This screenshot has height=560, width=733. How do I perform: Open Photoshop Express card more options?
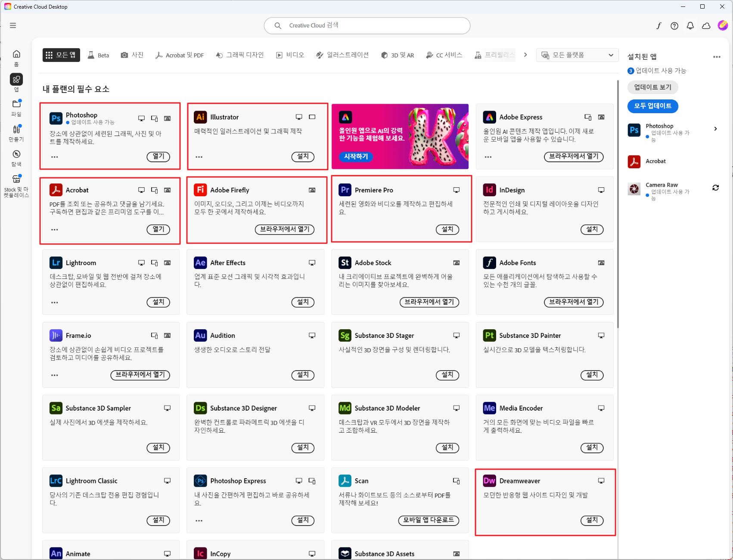pyautogui.click(x=199, y=521)
